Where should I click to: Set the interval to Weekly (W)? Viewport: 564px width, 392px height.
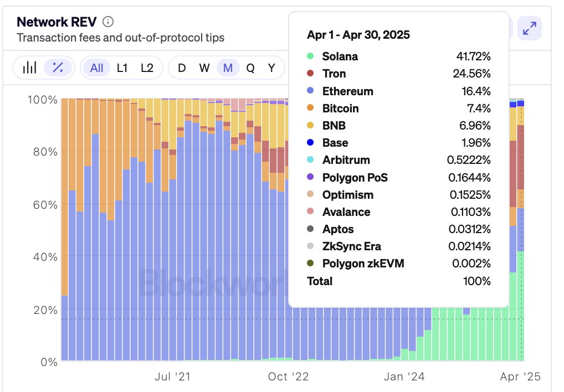pos(204,68)
